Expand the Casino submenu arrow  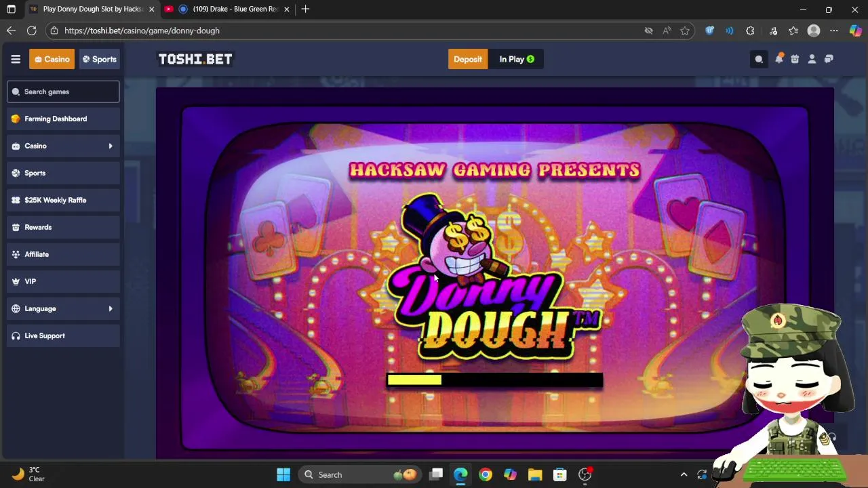(111, 146)
